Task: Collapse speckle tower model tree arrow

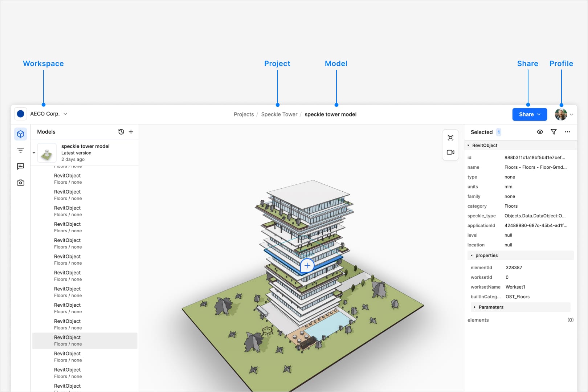Action: tap(34, 153)
